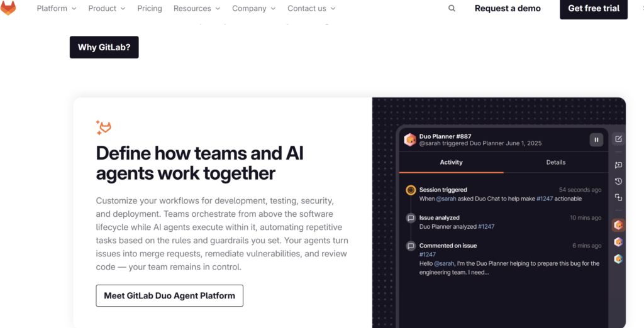Select the purple-tinted agent cube icon

[x=619, y=242]
